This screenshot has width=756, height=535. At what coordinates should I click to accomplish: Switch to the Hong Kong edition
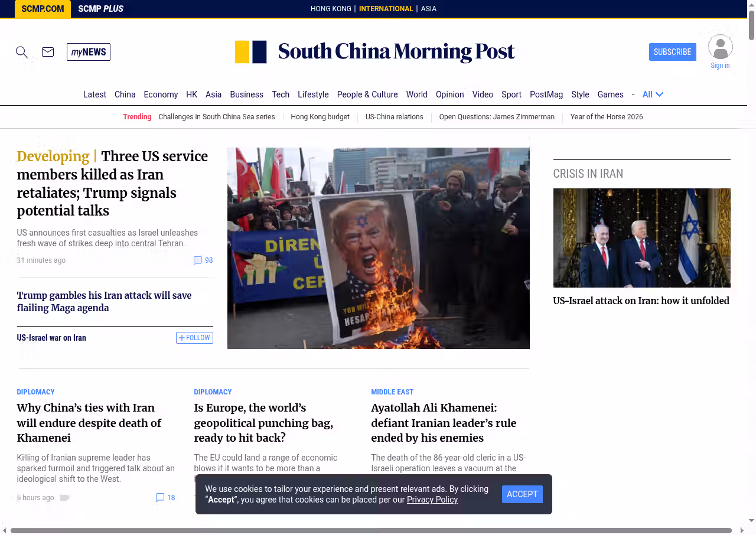tap(331, 9)
